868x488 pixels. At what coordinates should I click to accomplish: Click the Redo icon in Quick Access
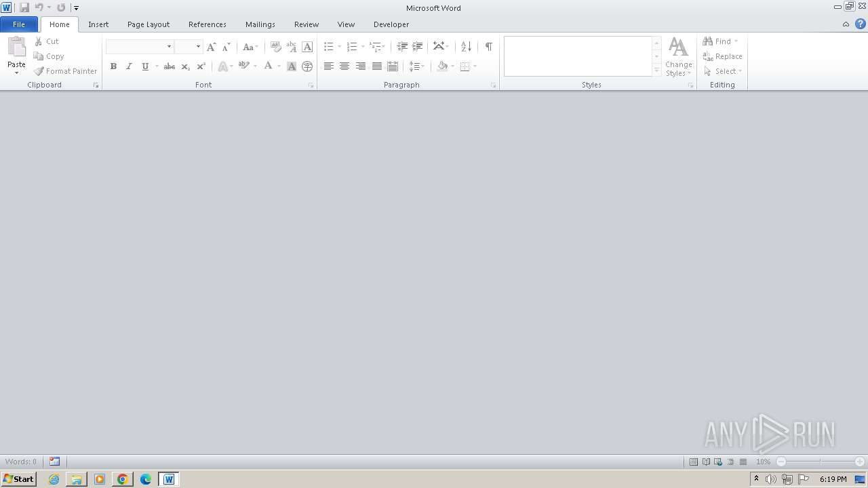pos(61,7)
